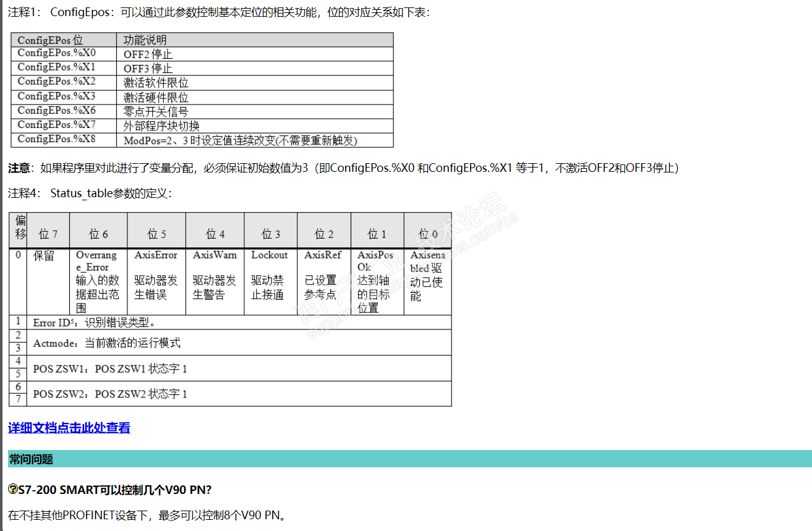Select the ConfigEPos.%X8 cell
Image resolution: width=812 pixels, height=531 pixels.
click(x=64, y=140)
